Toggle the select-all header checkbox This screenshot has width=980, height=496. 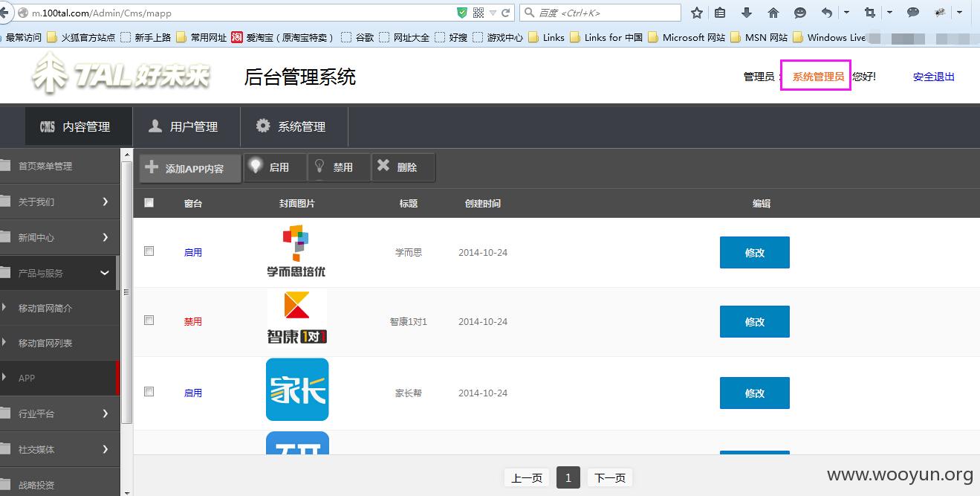coord(149,202)
